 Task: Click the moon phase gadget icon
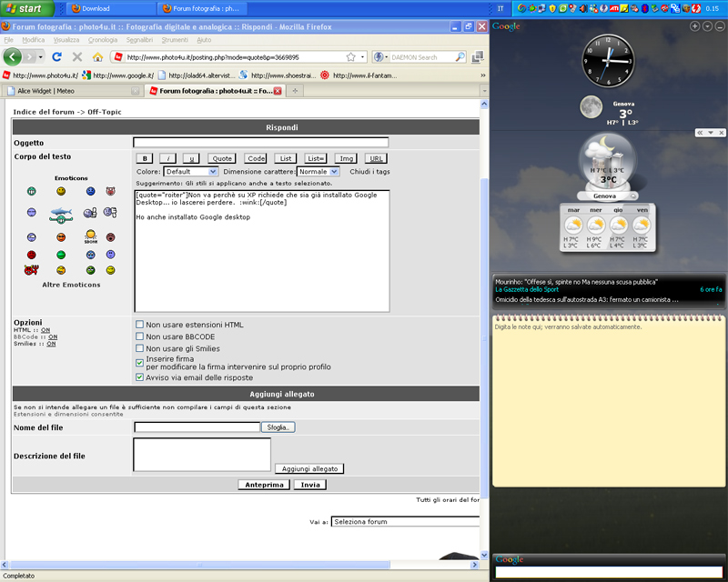591,106
